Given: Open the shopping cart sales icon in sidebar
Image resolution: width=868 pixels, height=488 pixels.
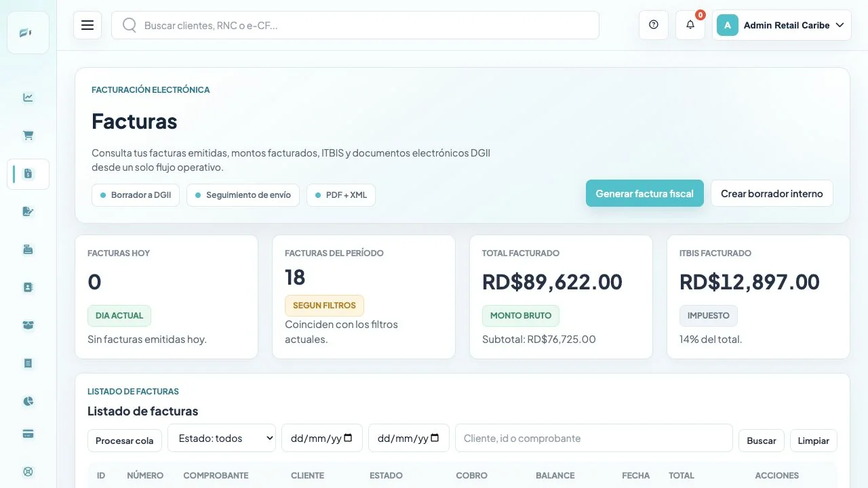Looking at the screenshot, I should [x=28, y=136].
